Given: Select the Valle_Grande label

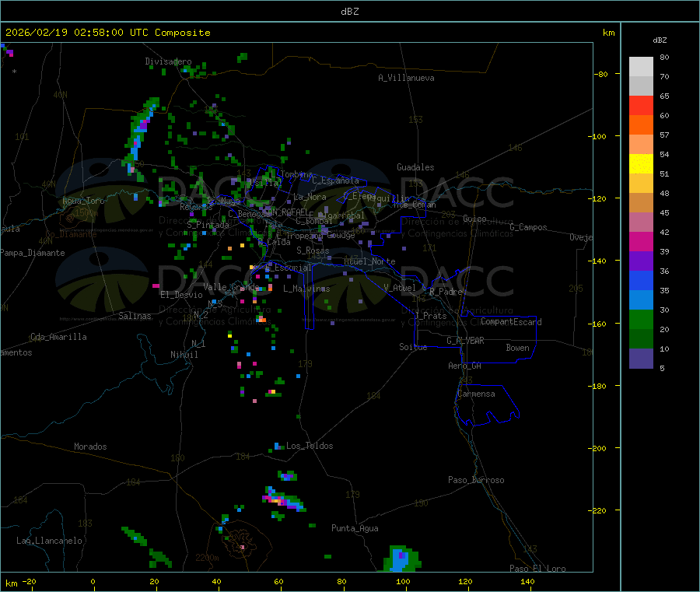Looking at the screenshot, I should (x=231, y=287).
